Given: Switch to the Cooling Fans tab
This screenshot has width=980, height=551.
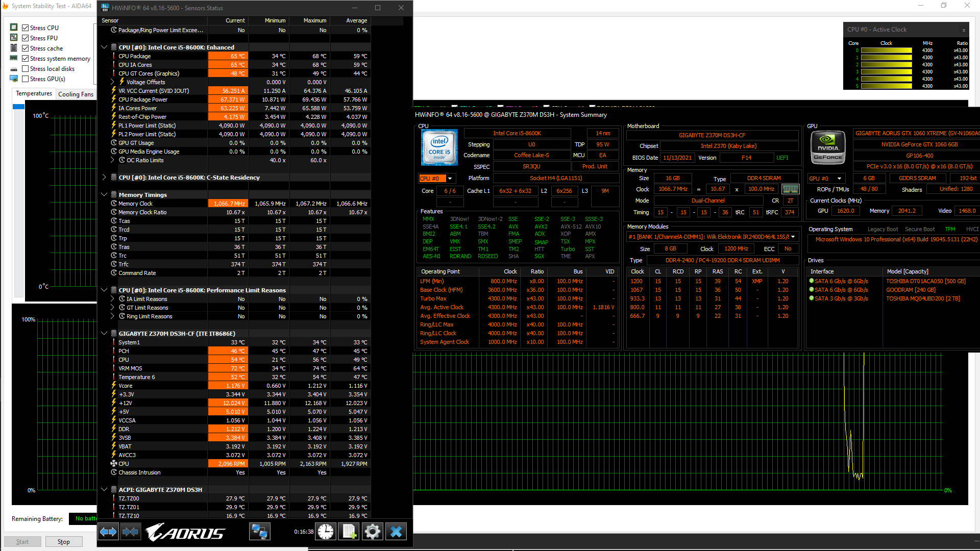Looking at the screenshot, I should pos(76,94).
